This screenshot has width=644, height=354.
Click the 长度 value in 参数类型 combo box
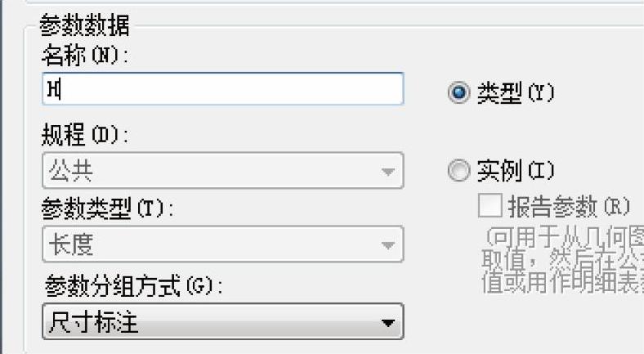click(70, 244)
